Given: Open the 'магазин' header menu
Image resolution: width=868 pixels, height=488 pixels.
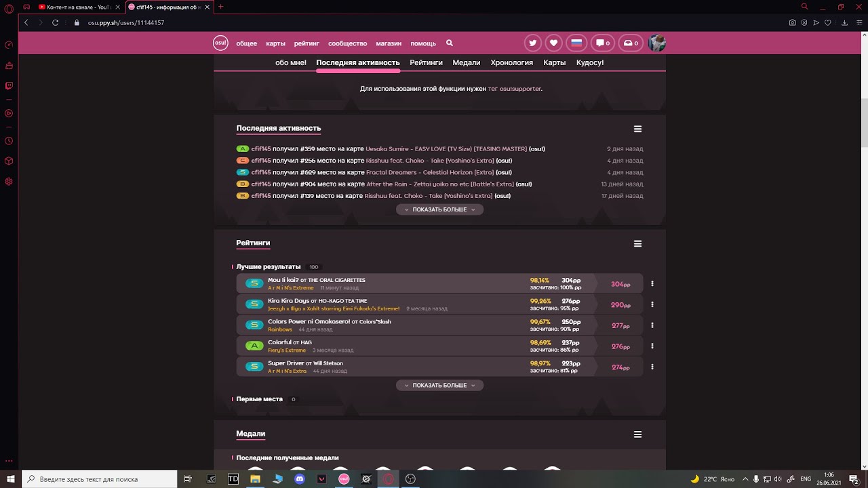Looking at the screenshot, I should coord(389,43).
